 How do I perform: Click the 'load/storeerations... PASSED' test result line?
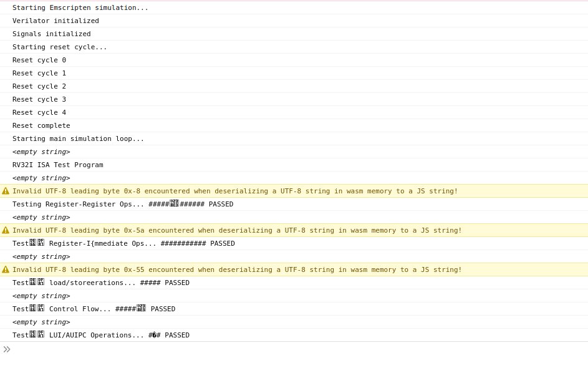tap(100, 283)
